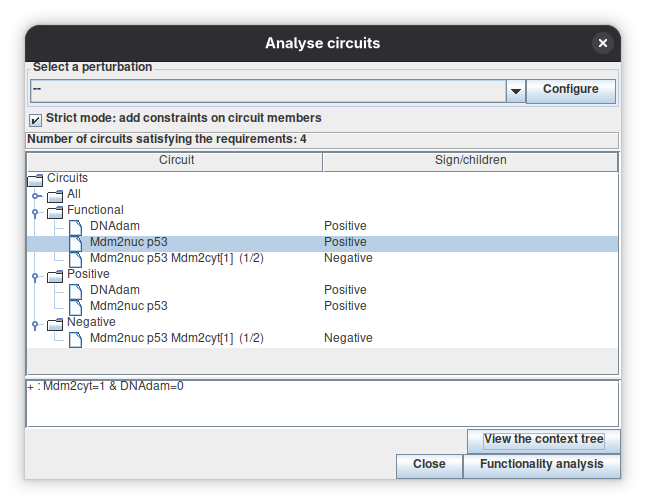This screenshot has width=646, height=504.
Task: Click the Negative folder icon
Action: point(55,324)
